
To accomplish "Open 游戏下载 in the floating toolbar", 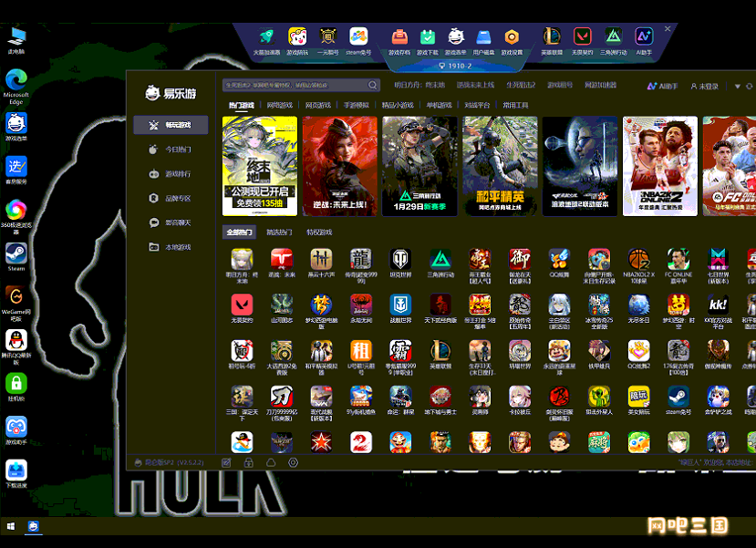I will [428, 37].
